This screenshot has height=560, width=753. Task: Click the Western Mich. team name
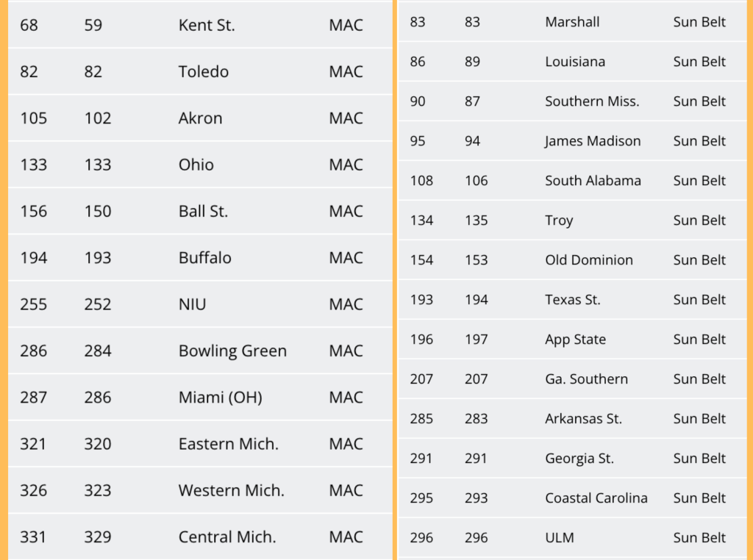[x=231, y=490]
